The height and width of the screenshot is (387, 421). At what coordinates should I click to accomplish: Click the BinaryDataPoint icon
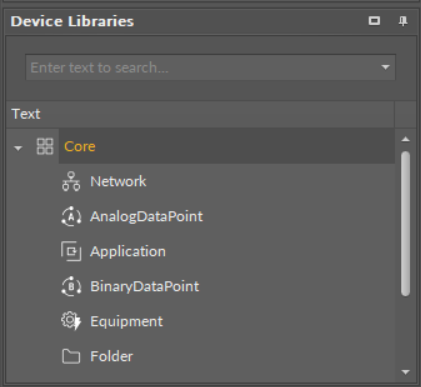tap(71, 286)
